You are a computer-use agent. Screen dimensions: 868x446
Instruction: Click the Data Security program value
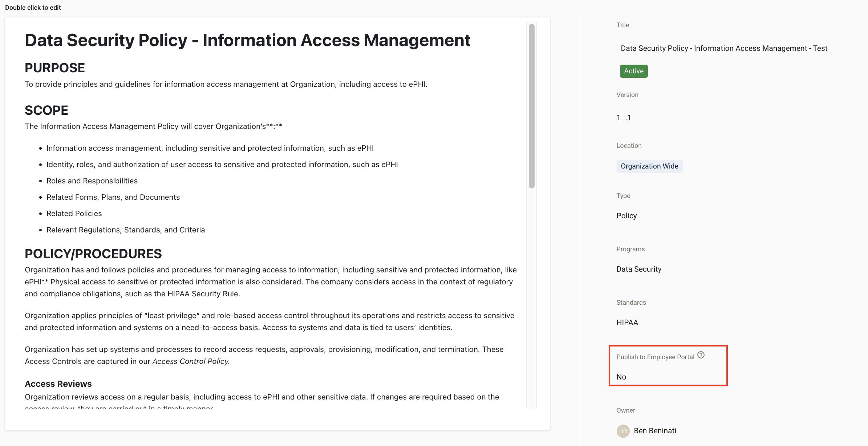638,269
